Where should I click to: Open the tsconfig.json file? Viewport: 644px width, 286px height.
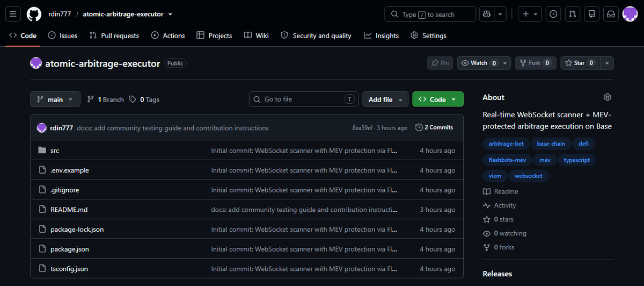click(x=69, y=269)
